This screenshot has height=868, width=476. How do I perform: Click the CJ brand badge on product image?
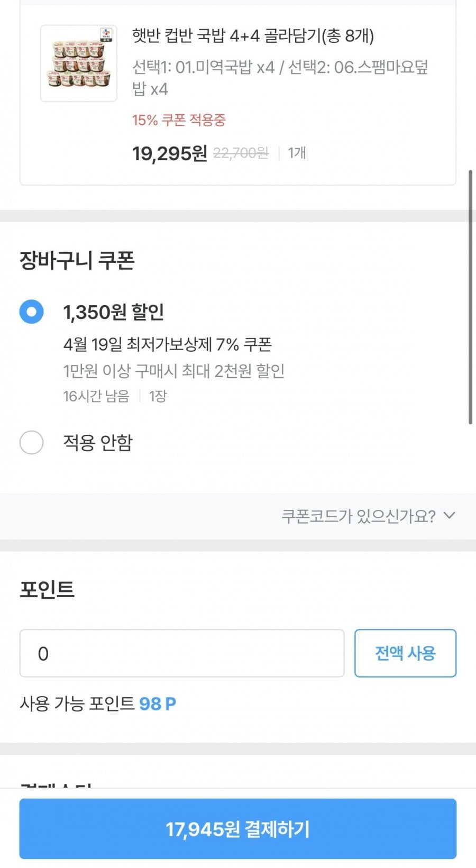[x=106, y=34]
